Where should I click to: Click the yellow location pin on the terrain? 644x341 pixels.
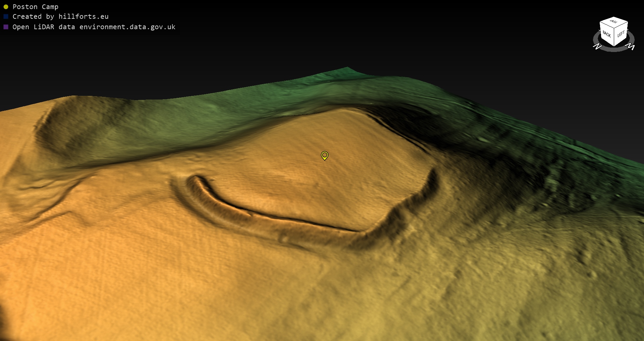pos(324,155)
